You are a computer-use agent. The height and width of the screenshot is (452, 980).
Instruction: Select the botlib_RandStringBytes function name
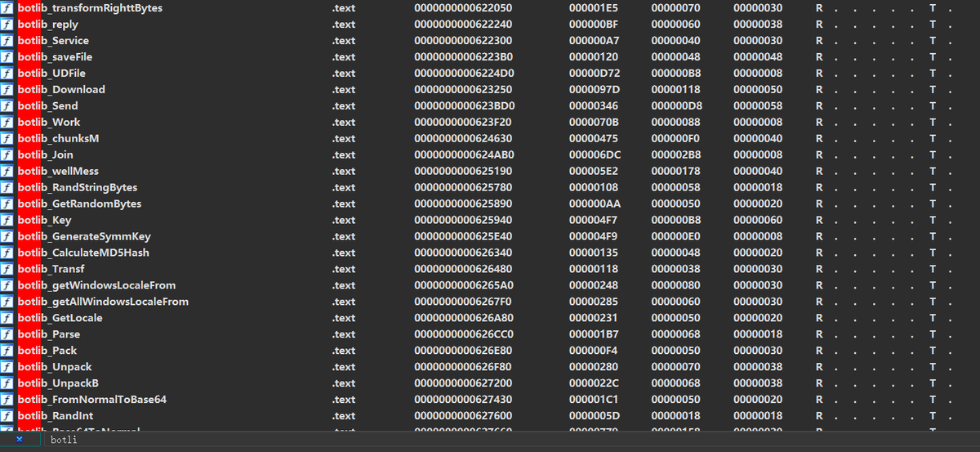tap(78, 187)
